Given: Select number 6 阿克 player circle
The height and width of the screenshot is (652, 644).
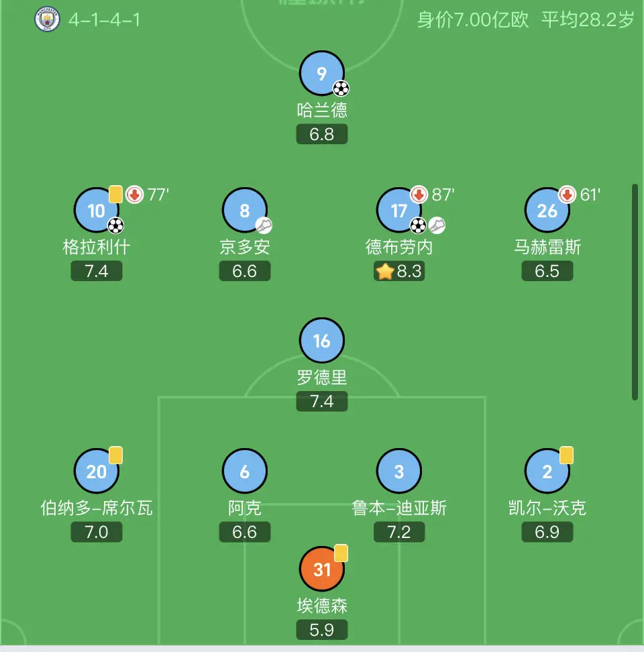Looking at the screenshot, I should point(244,471).
